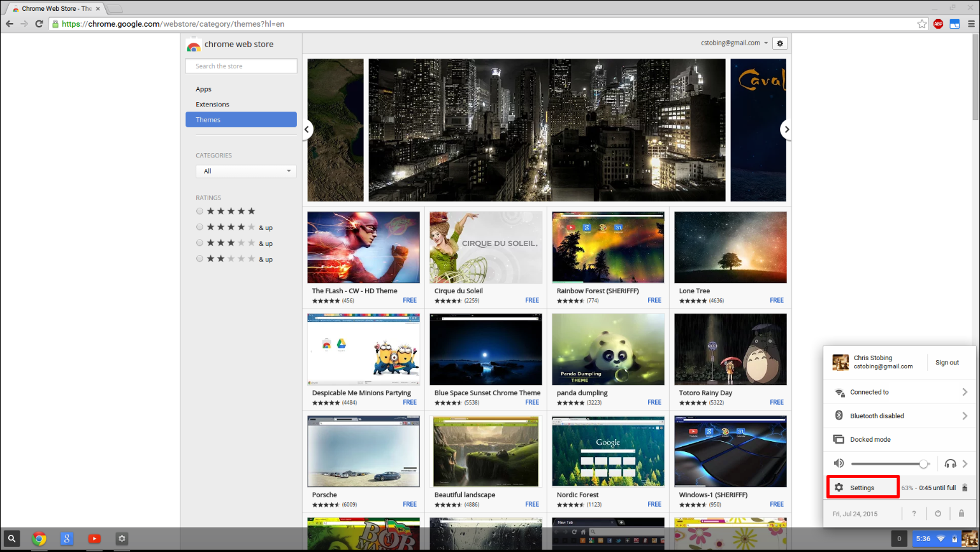The image size is (980, 552).
Task: Expand the Connected to network entry
Action: (x=900, y=391)
